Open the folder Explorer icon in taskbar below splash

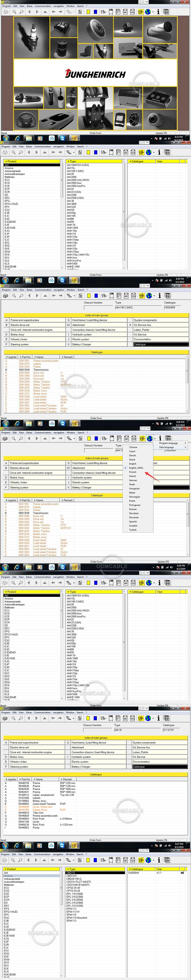28,138
